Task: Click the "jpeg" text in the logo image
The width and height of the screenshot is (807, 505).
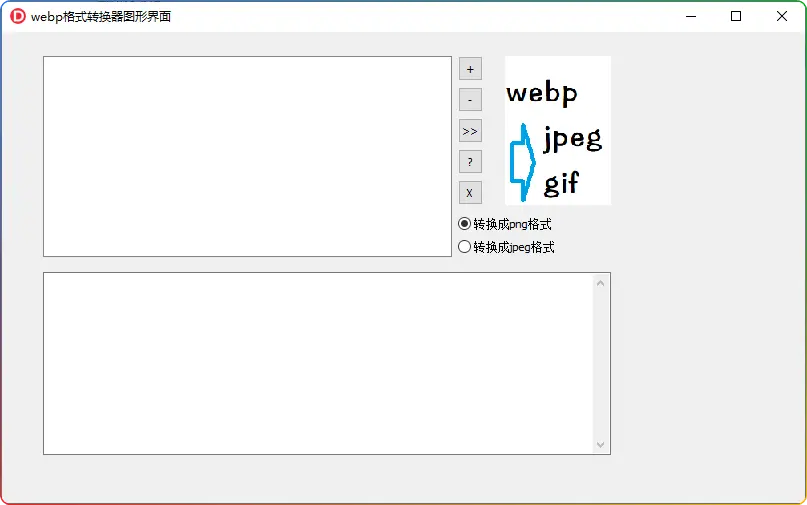Action: [572, 138]
